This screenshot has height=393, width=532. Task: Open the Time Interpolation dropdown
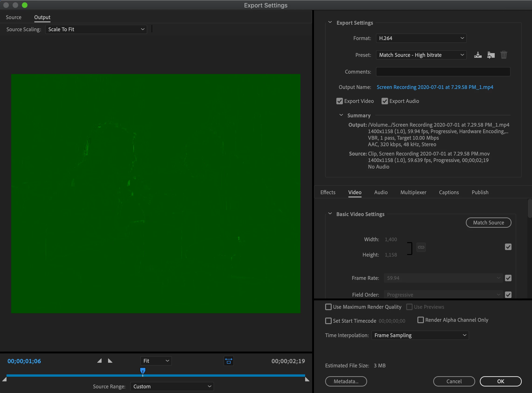pyautogui.click(x=420, y=335)
